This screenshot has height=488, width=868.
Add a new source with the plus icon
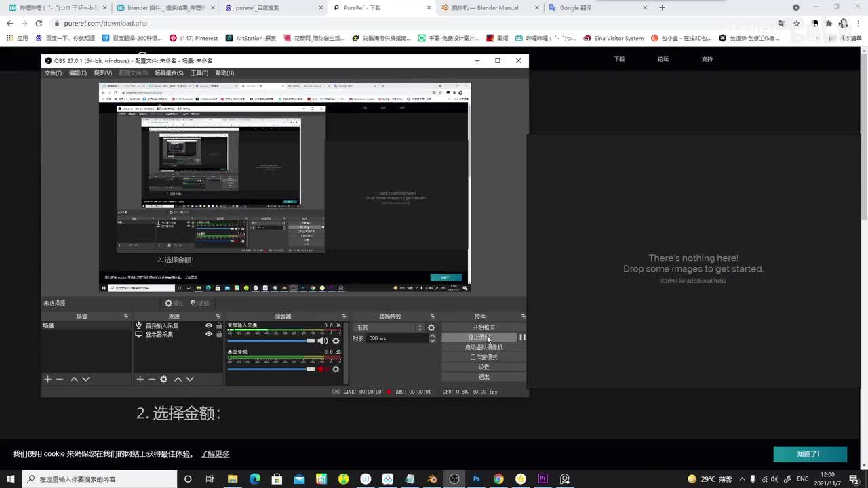coord(140,380)
